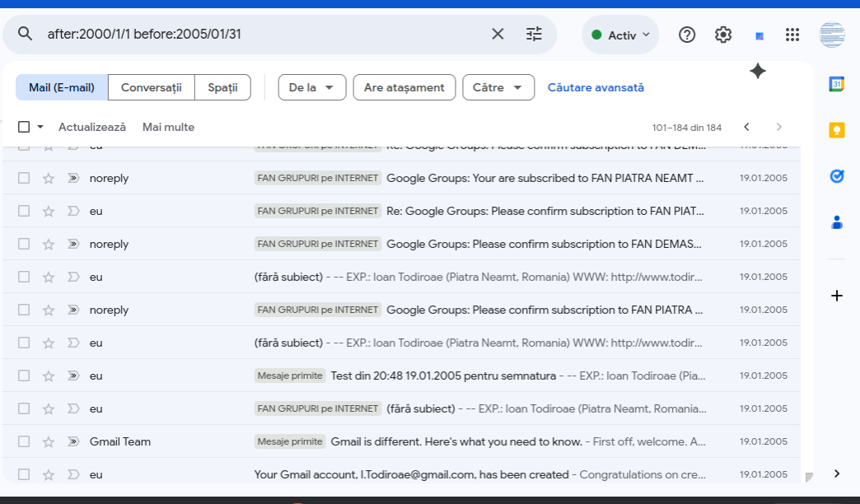The height and width of the screenshot is (504, 860).
Task: Open Google Calendar in side panel
Action: [837, 83]
